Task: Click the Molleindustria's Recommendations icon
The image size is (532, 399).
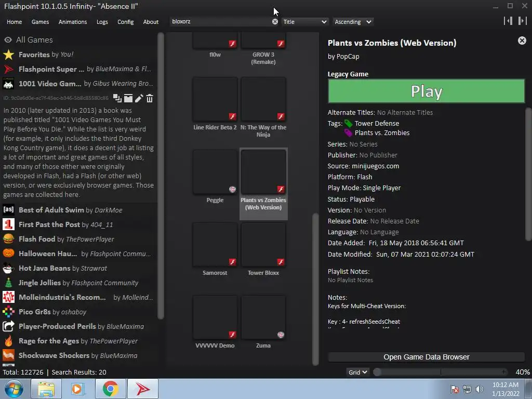Action: (8, 297)
